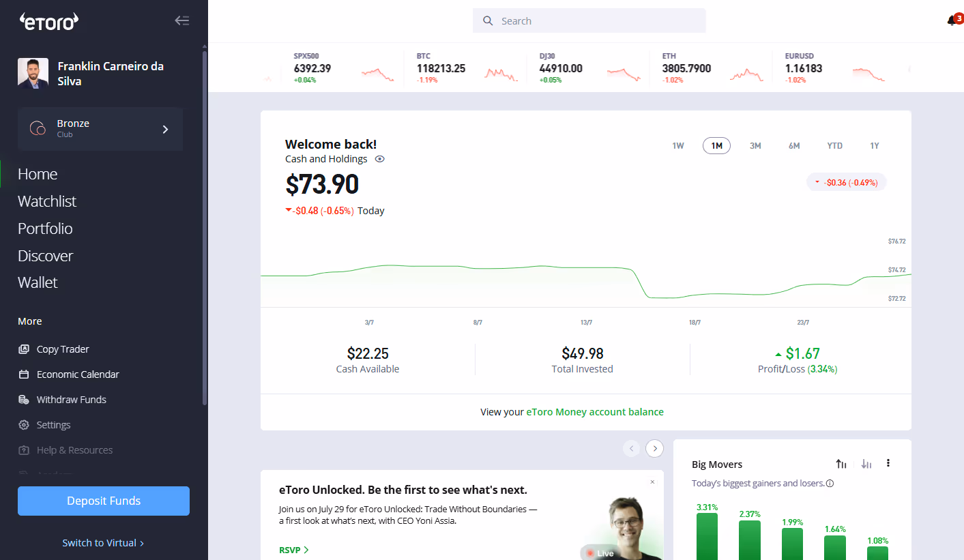Click the Copy Trader icon

(x=24, y=349)
